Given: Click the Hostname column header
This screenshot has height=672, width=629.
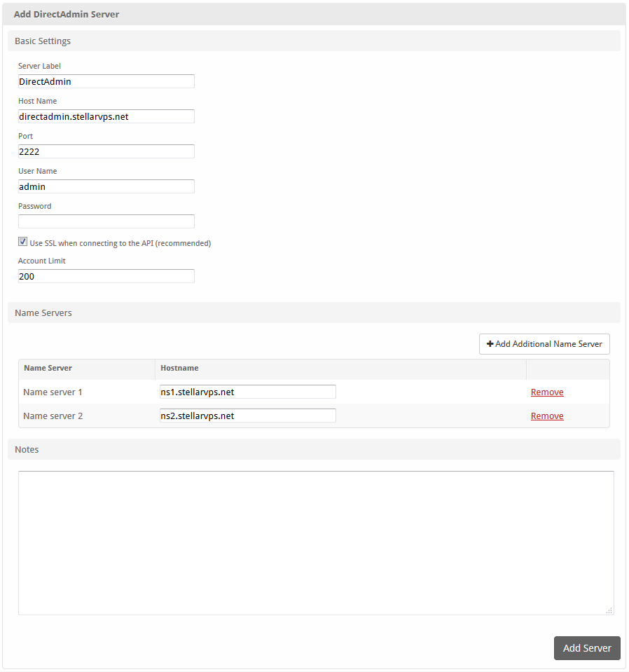Looking at the screenshot, I should (x=179, y=368).
